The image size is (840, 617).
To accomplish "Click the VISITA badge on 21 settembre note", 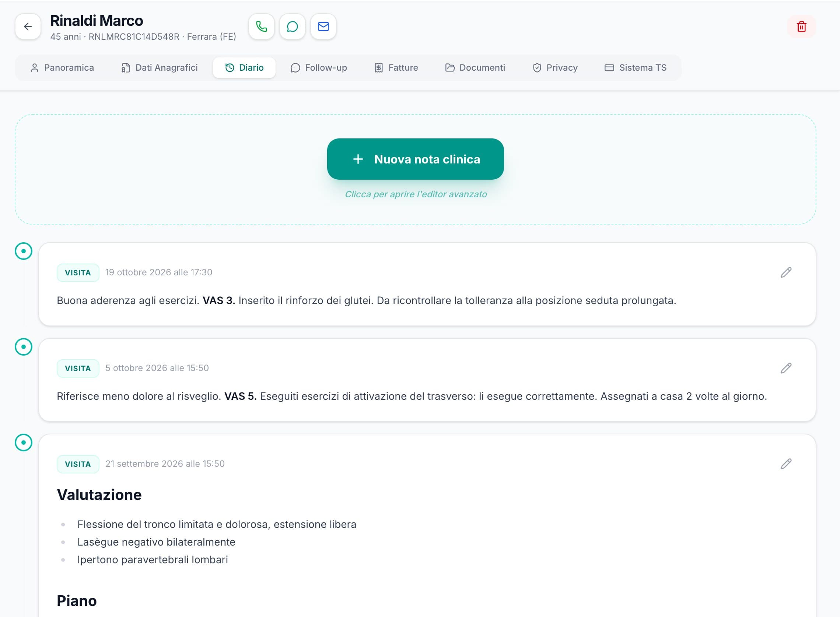I will (78, 464).
